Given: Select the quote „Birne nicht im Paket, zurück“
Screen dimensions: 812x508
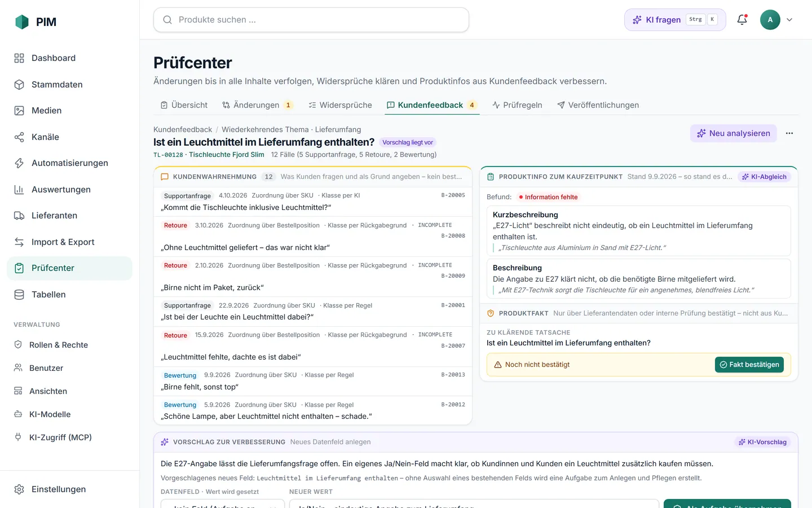Looking at the screenshot, I should pos(212,287).
